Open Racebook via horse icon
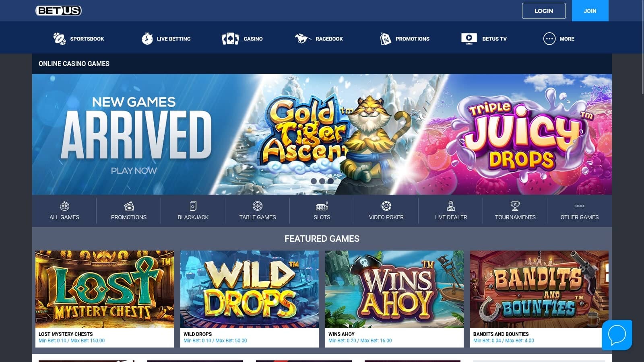Screen dimensions: 644x362 tap(303, 39)
